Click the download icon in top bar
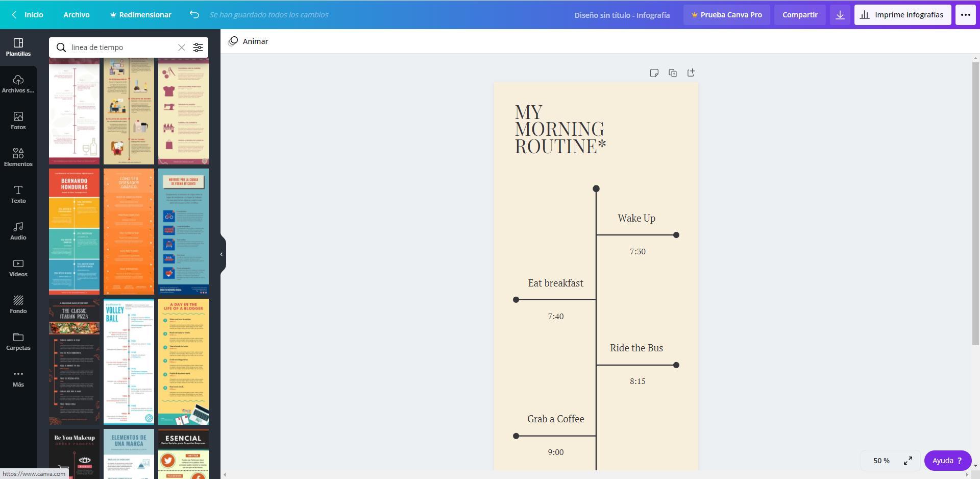The height and width of the screenshot is (479, 980). 840,15
